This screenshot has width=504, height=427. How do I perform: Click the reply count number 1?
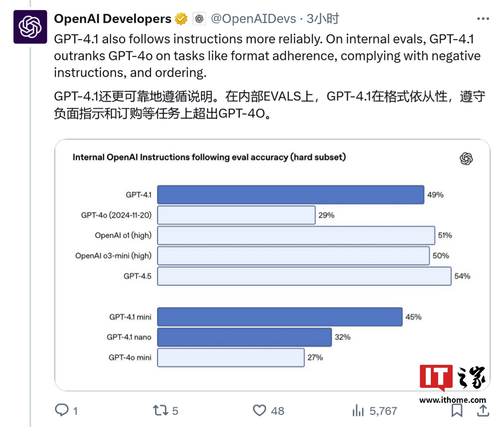click(76, 411)
